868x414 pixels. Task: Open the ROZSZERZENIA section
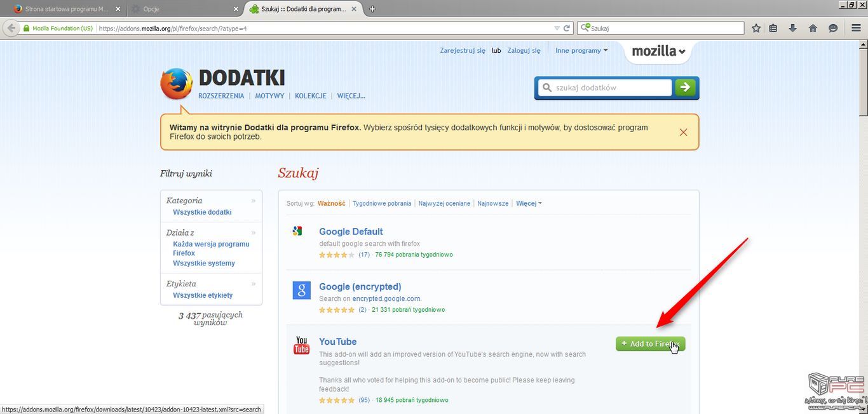pyautogui.click(x=221, y=96)
